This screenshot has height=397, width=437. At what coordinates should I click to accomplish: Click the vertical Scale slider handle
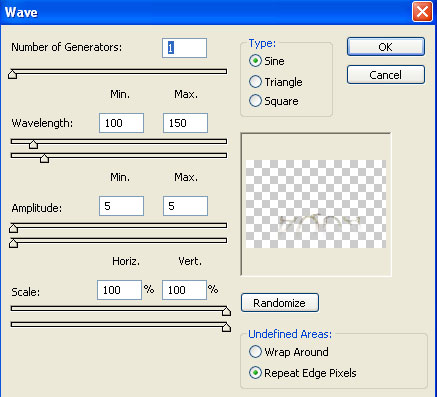point(226,327)
